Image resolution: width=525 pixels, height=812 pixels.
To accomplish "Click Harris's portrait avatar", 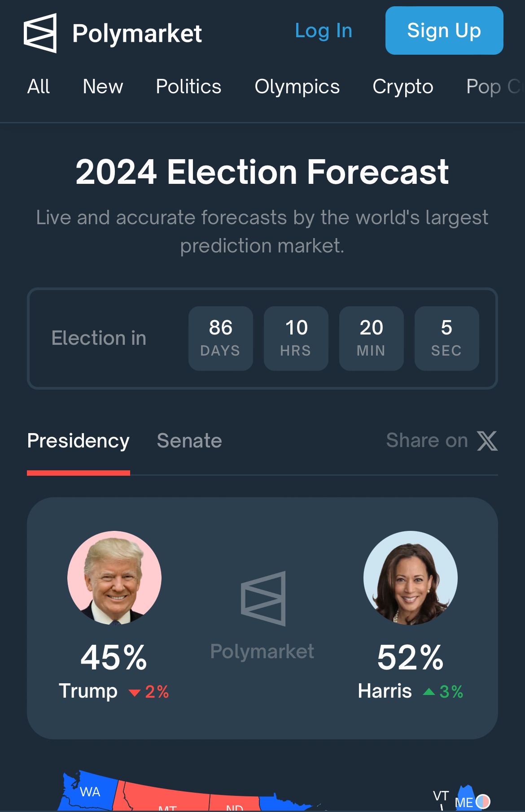I will point(411,578).
